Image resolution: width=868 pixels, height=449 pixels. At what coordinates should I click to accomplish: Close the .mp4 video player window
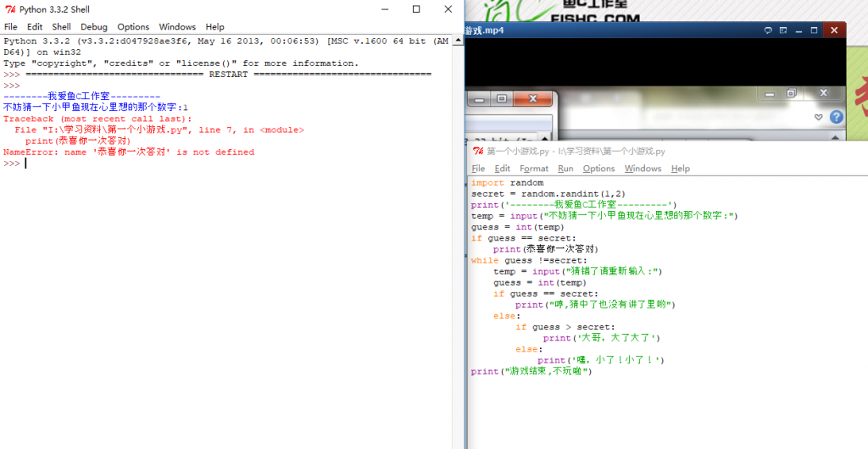[x=833, y=30]
